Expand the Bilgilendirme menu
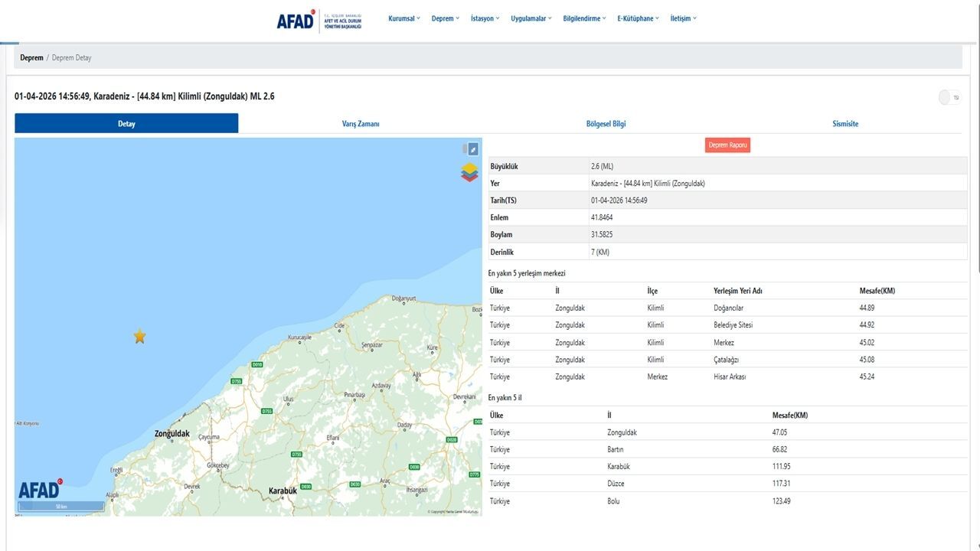Image resolution: width=980 pixels, height=551 pixels. coord(583,18)
